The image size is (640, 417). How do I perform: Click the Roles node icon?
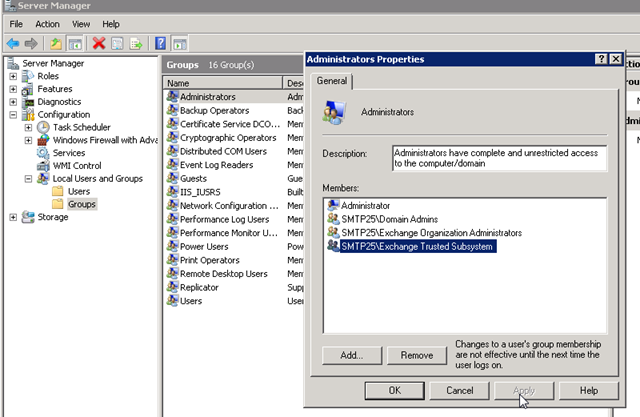click(x=28, y=76)
